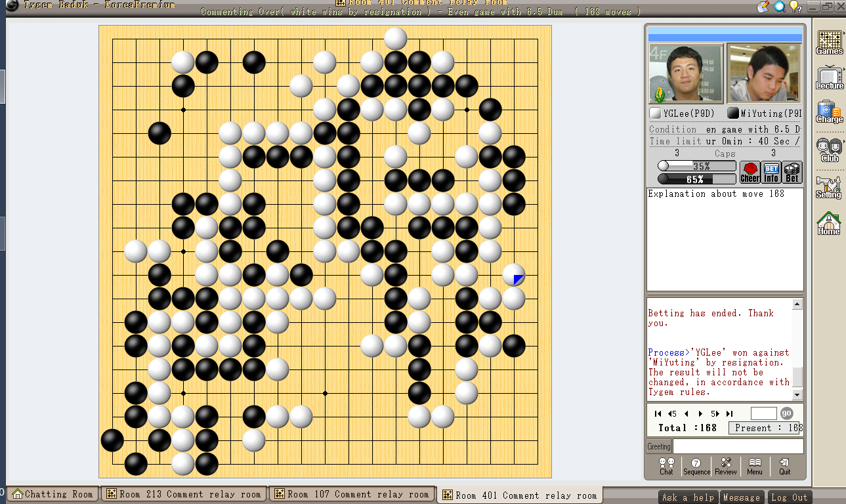Viewport: 846px width, 504px height.
Task: Click MiYuting player photo
Action: tap(764, 73)
